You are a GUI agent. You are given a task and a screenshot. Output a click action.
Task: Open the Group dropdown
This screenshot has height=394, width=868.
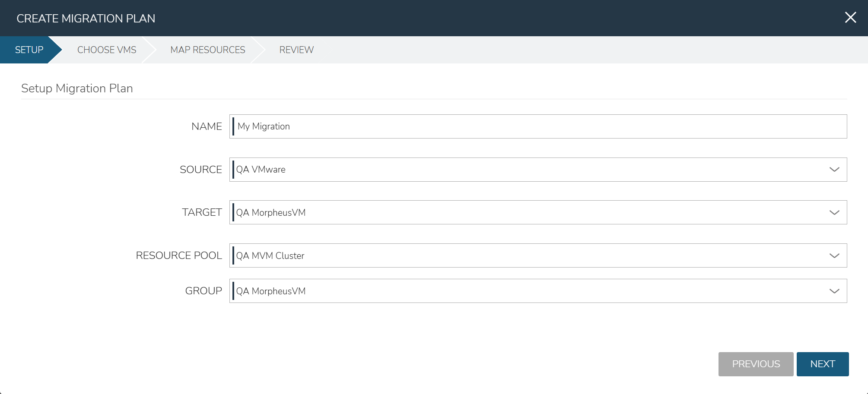538,291
